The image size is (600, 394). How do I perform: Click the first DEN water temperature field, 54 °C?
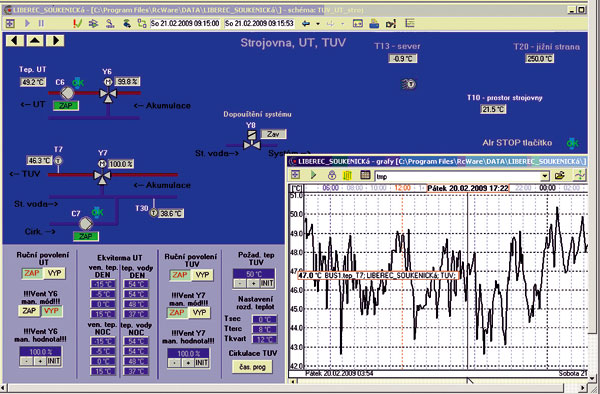coord(136,284)
